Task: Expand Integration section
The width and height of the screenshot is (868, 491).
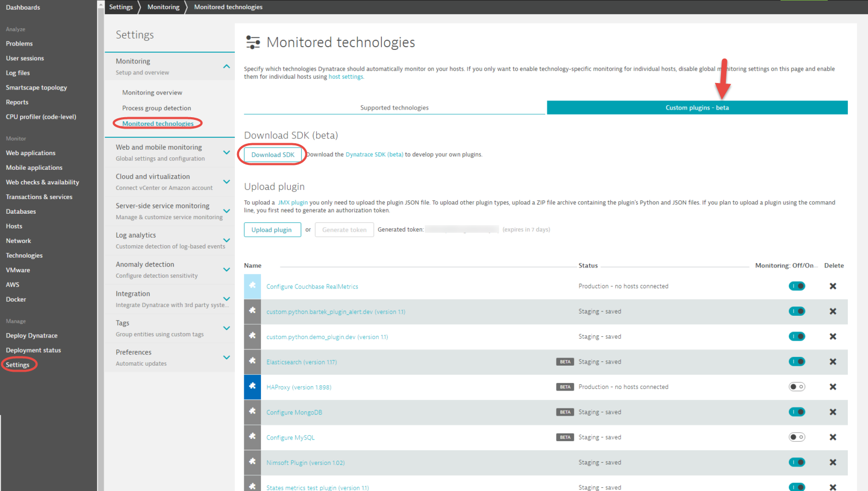Action: (226, 299)
